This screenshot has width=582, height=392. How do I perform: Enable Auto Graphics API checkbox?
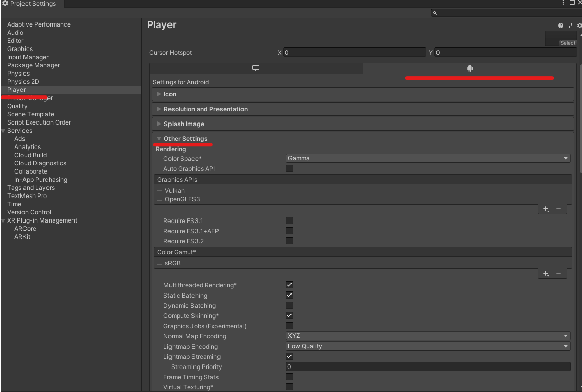coord(289,168)
